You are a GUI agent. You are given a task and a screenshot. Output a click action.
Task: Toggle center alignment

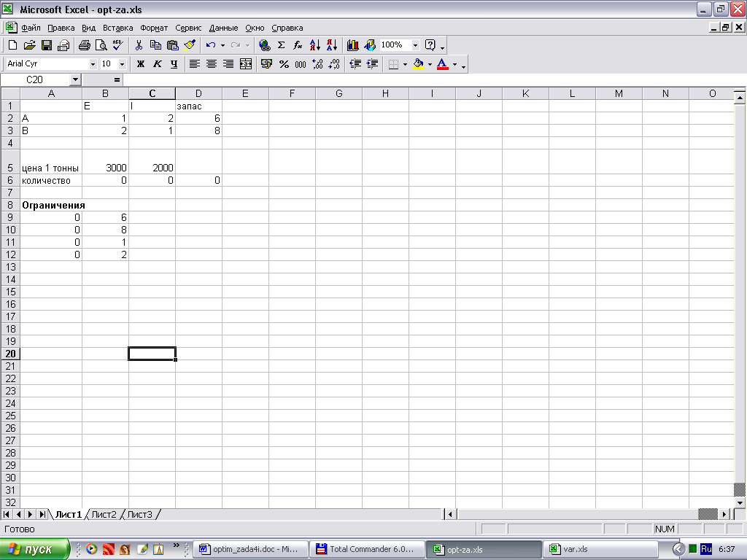coord(212,64)
